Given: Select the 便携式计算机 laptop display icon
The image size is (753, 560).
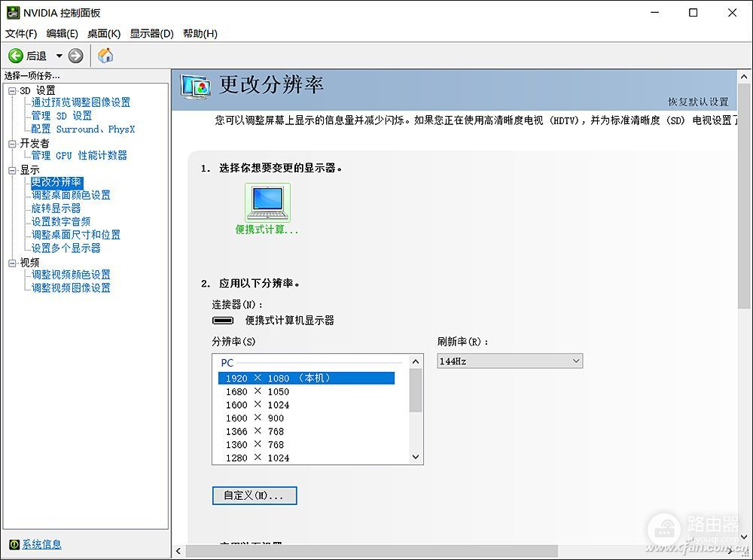Looking at the screenshot, I should 267,202.
